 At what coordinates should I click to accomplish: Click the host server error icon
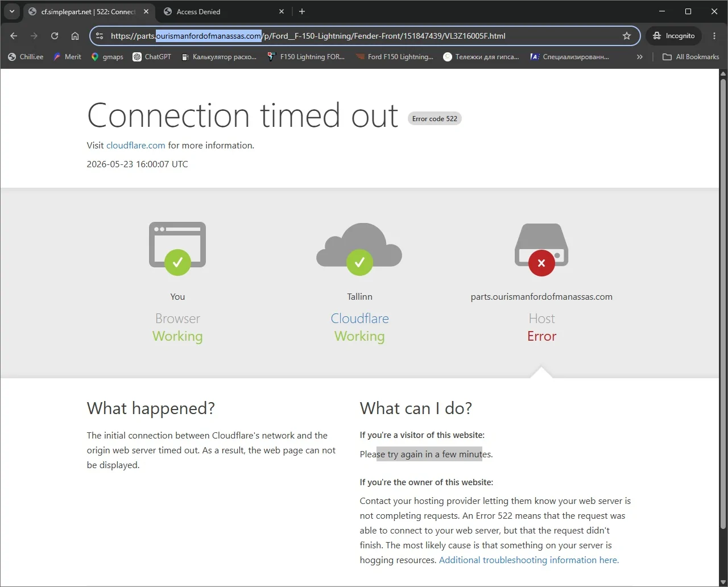[x=541, y=249]
